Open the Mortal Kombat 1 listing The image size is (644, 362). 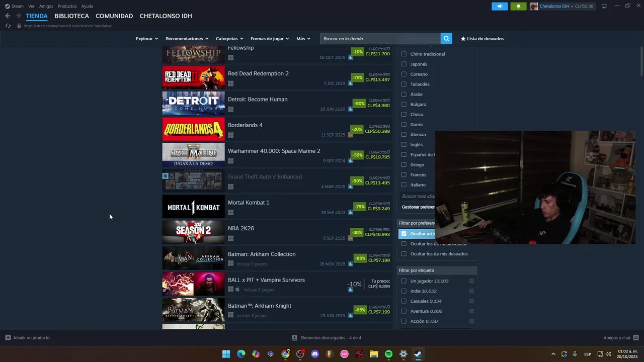277,206
